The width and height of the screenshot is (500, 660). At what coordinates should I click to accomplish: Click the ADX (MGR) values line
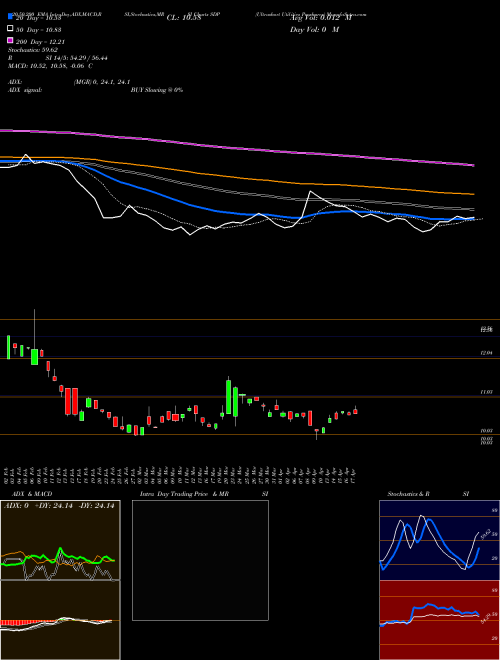(69, 82)
